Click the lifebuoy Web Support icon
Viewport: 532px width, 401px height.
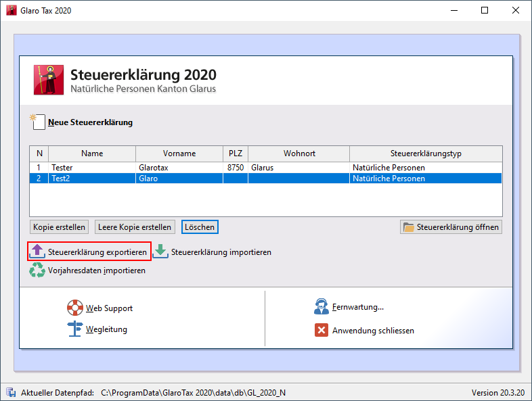coord(75,308)
